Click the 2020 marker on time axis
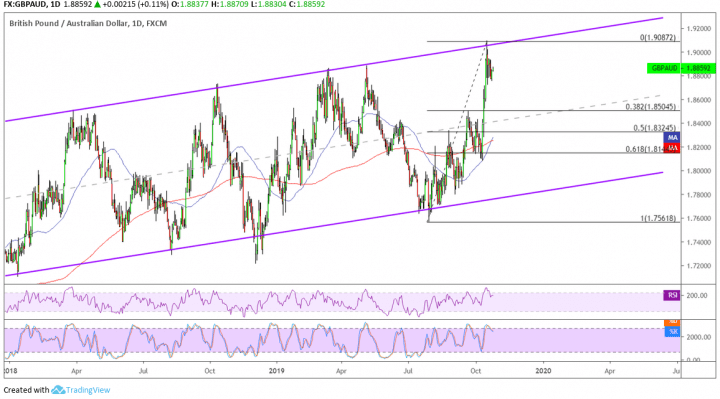Image resolution: width=720 pixels, height=399 pixels. pos(543,371)
